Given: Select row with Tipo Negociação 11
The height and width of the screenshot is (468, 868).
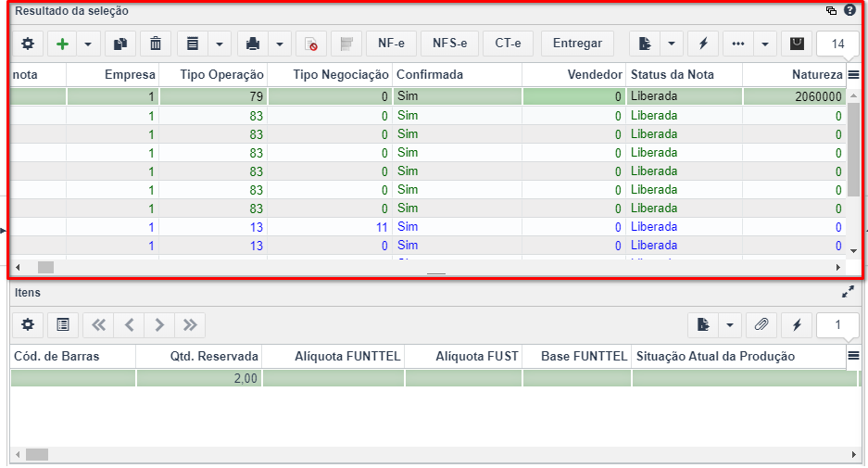Looking at the screenshot, I should tap(427, 227).
